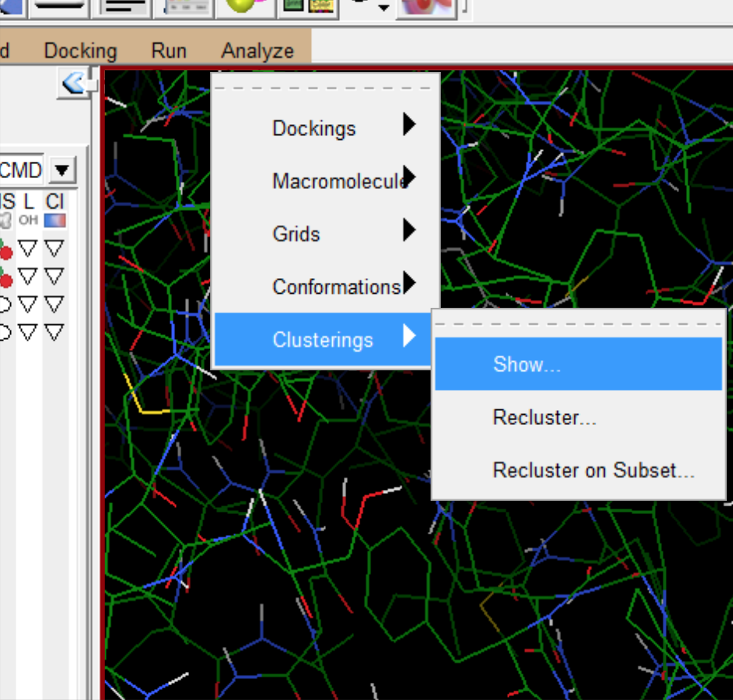
Task: Click the blue-red gradient Cl color swatch
Action: coord(55,220)
